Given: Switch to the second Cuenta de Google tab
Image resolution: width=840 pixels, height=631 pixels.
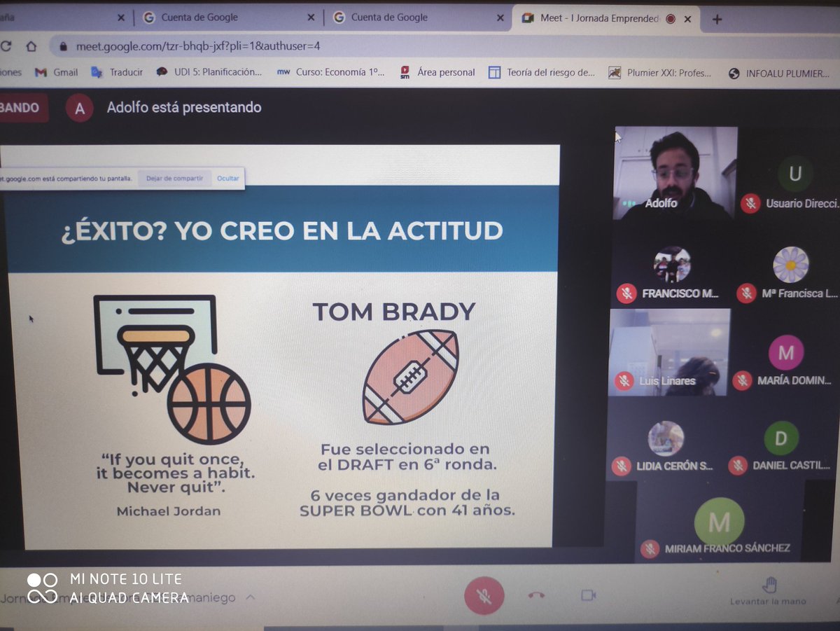Looking at the screenshot, I should tap(416, 18).
